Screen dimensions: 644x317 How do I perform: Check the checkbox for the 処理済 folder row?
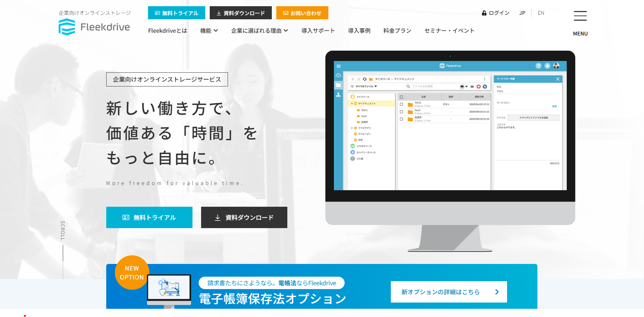pyautogui.click(x=401, y=119)
